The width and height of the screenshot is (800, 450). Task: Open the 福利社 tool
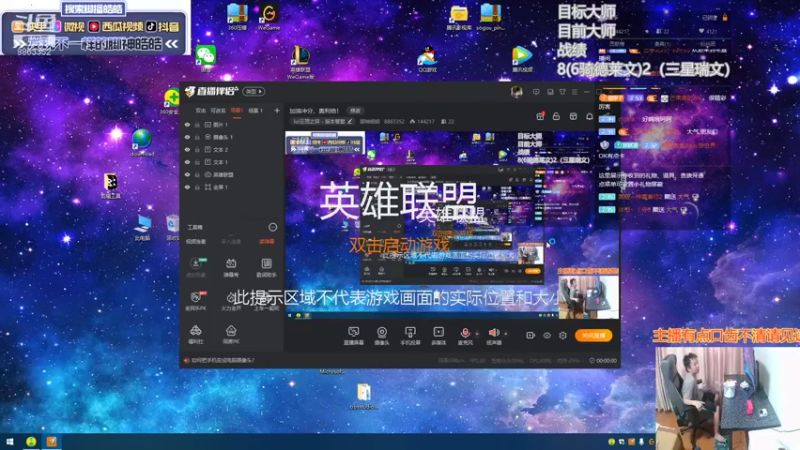(196, 334)
